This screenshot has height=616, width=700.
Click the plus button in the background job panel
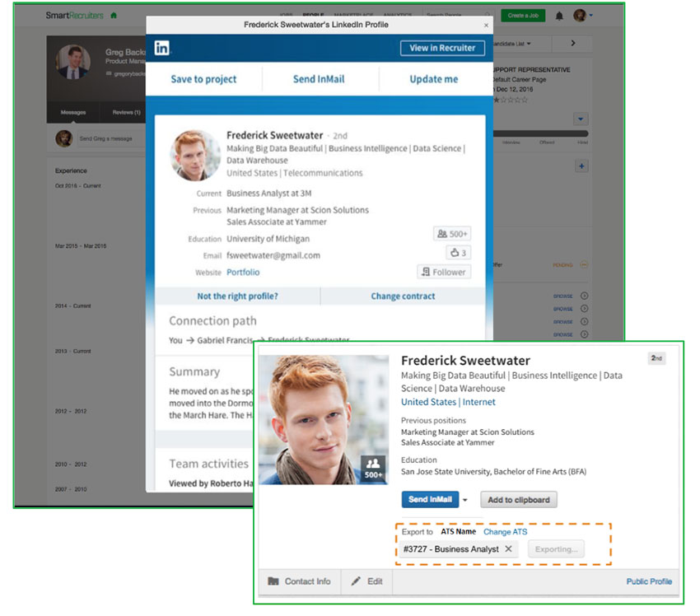coord(581,166)
